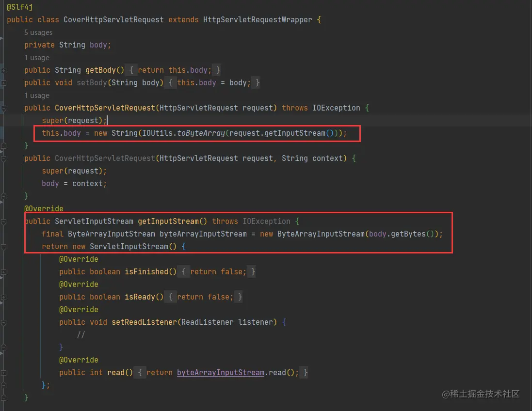Click the "body" field in private String declaration
532x411 pixels.
pyautogui.click(x=98, y=45)
